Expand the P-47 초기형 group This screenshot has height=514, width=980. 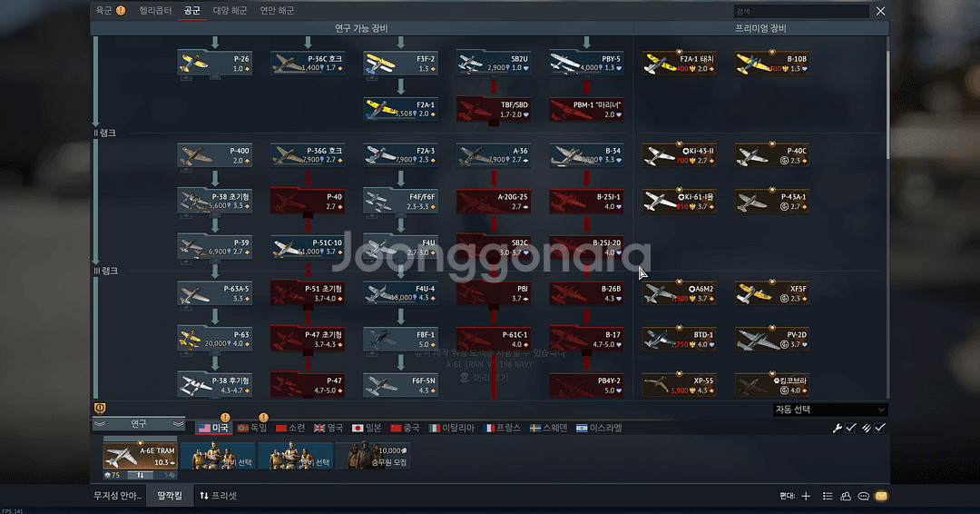tap(308, 339)
